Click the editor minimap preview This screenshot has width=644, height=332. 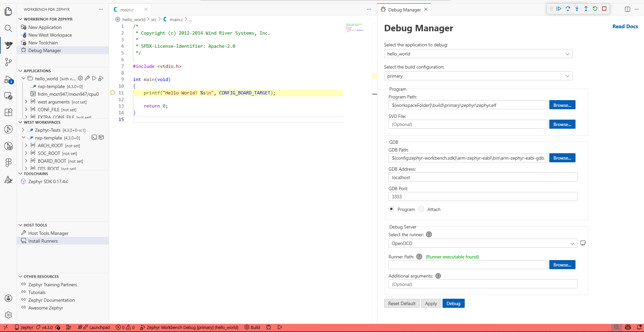(x=355, y=28)
